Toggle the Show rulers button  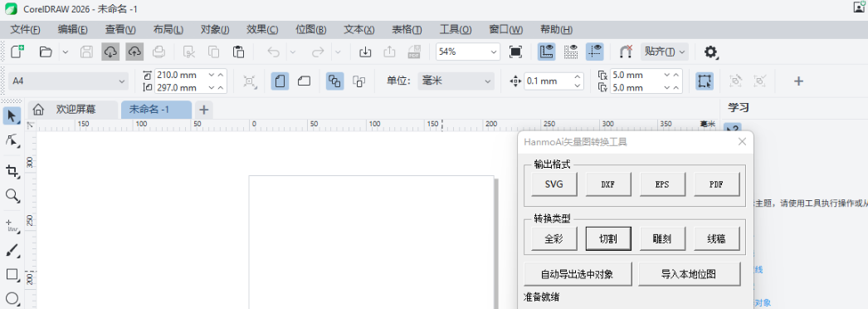pyautogui.click(x=547, y=52)
